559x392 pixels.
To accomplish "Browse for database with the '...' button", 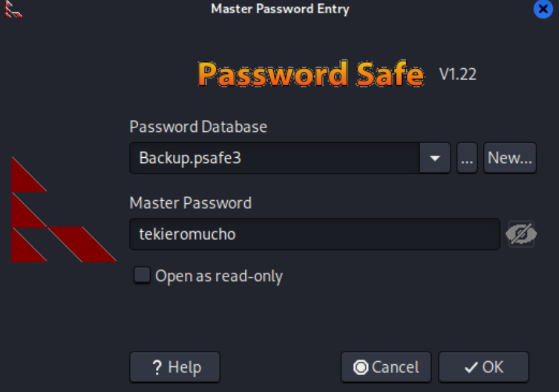I will click(467, 158).
